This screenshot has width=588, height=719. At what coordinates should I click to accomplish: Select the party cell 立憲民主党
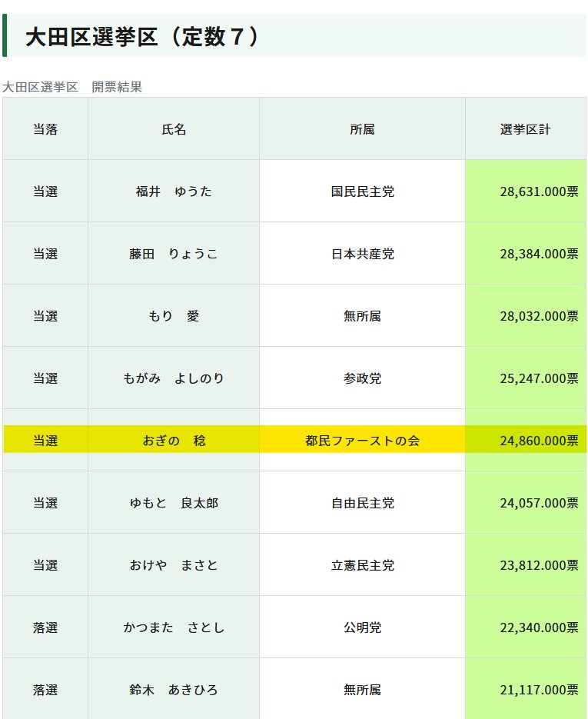click(x=362, y=565)
